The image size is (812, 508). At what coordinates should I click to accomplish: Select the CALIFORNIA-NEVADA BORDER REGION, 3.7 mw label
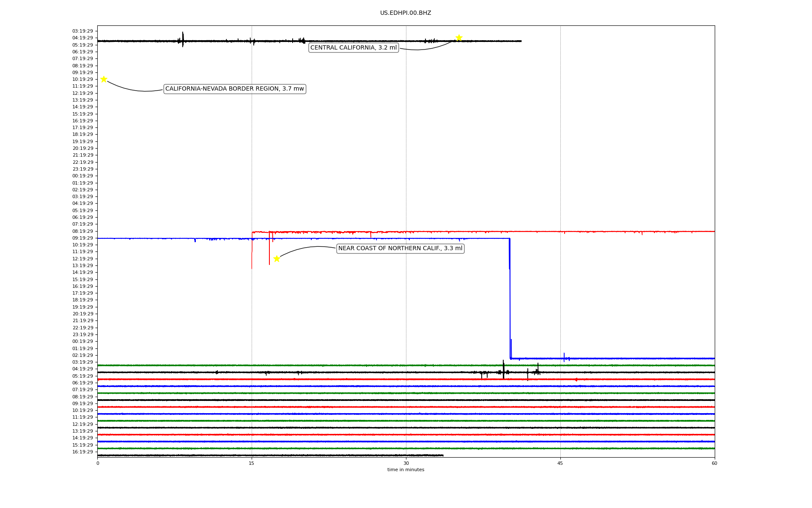234,89
